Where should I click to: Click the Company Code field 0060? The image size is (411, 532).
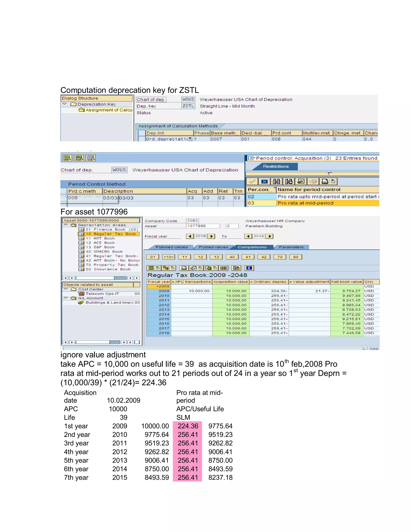coord(192,221)
